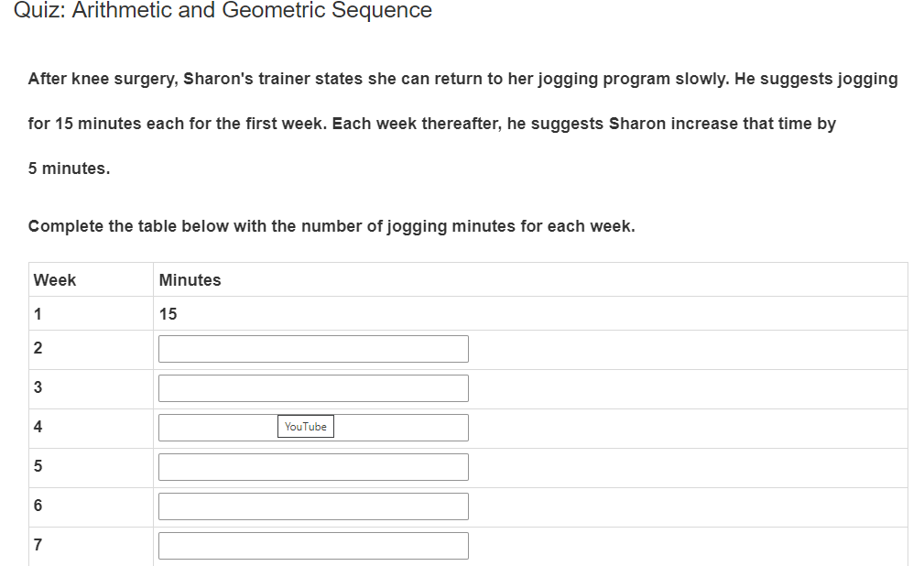Click into the Week 6 minutes field
The image size is (924, 566).
tap(313, 506)
